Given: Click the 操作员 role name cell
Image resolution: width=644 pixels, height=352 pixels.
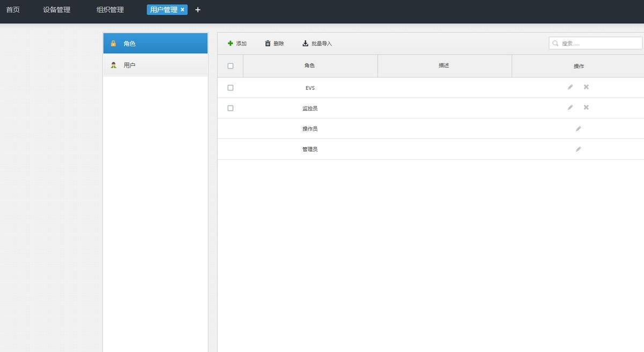Looking at the screenshot, I should [x=310, y=129].
